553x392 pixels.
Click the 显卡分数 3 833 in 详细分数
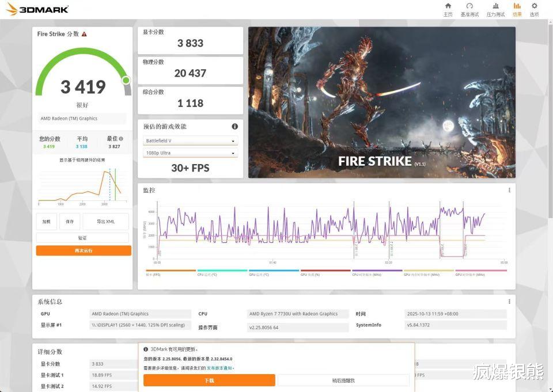[98, 364]
